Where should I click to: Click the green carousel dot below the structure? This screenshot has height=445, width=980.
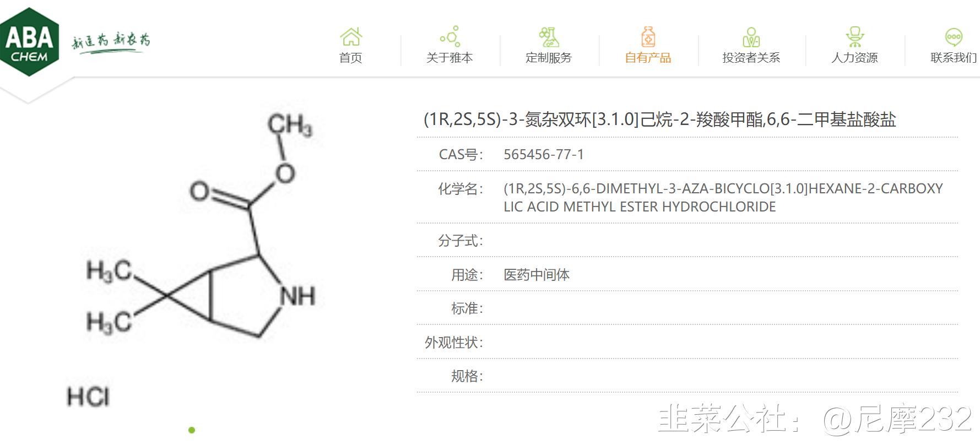[192, 430]
